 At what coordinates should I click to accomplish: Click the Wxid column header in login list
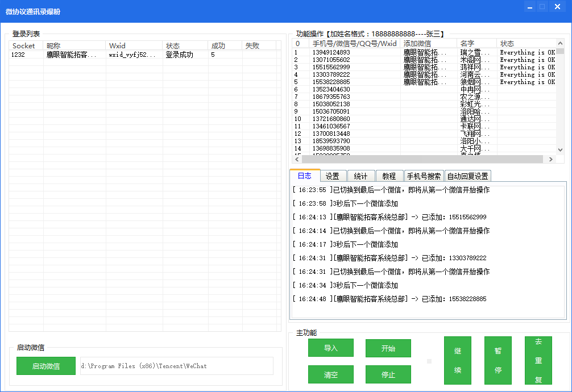[134, 45]
